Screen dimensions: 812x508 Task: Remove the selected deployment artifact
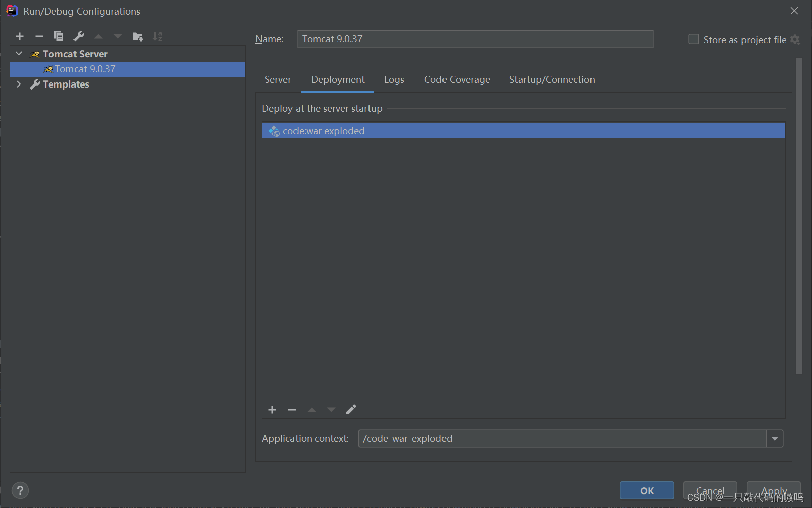click(x=292, y=410)
